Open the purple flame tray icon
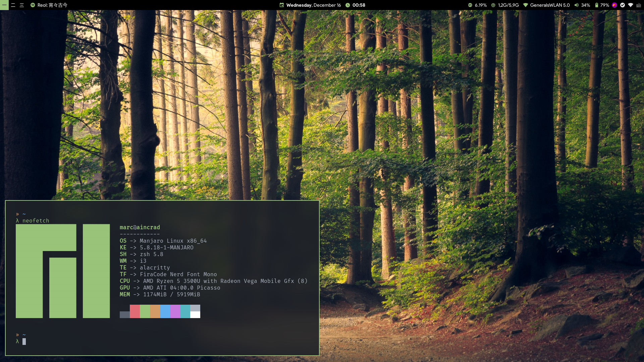644x362 pixels. [614, 5]
